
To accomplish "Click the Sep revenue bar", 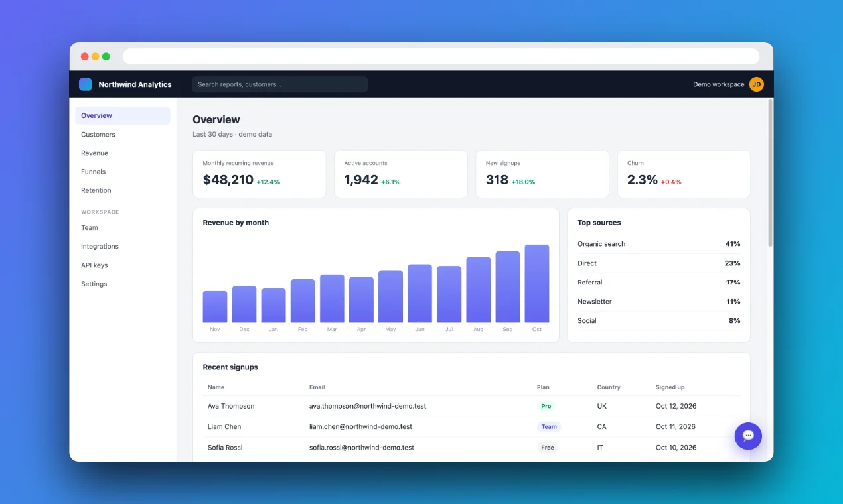I will coord(507,287).
